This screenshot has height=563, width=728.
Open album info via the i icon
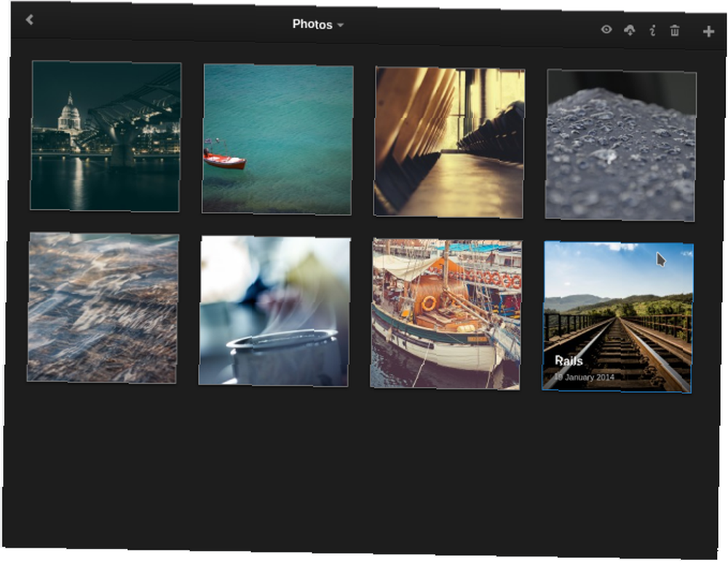[x=652, y=31]
